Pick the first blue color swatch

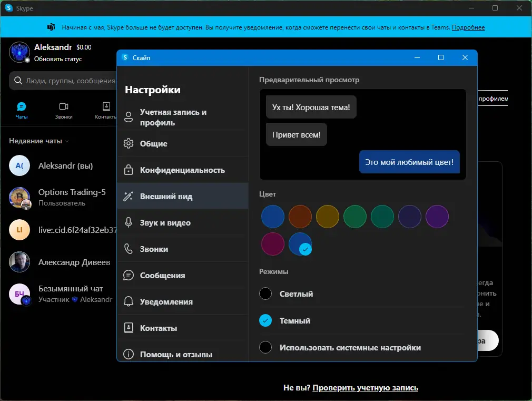tap(273, 217)
